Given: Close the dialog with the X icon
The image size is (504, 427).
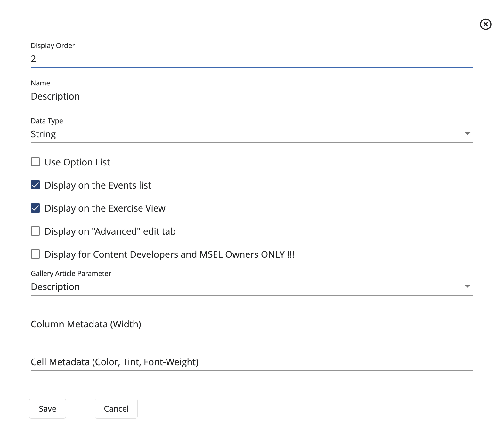Looking at the screenshot, I should pos(485,24).
